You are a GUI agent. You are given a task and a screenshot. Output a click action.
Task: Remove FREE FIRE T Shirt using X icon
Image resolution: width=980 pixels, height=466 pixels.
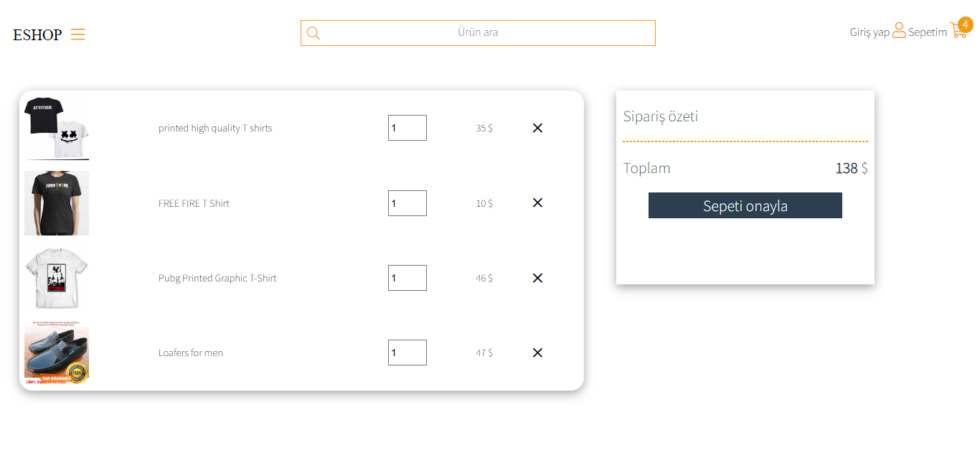(x=537, y=202)
